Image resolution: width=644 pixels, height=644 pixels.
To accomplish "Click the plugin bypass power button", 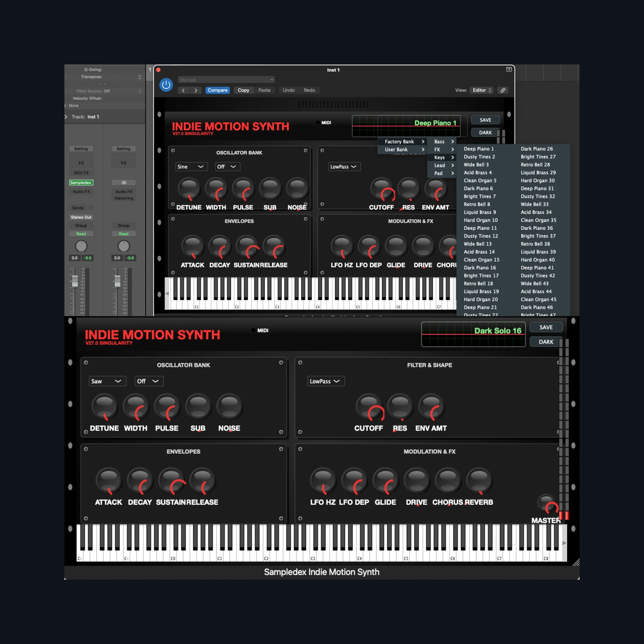I will click(x=166, y=85).
